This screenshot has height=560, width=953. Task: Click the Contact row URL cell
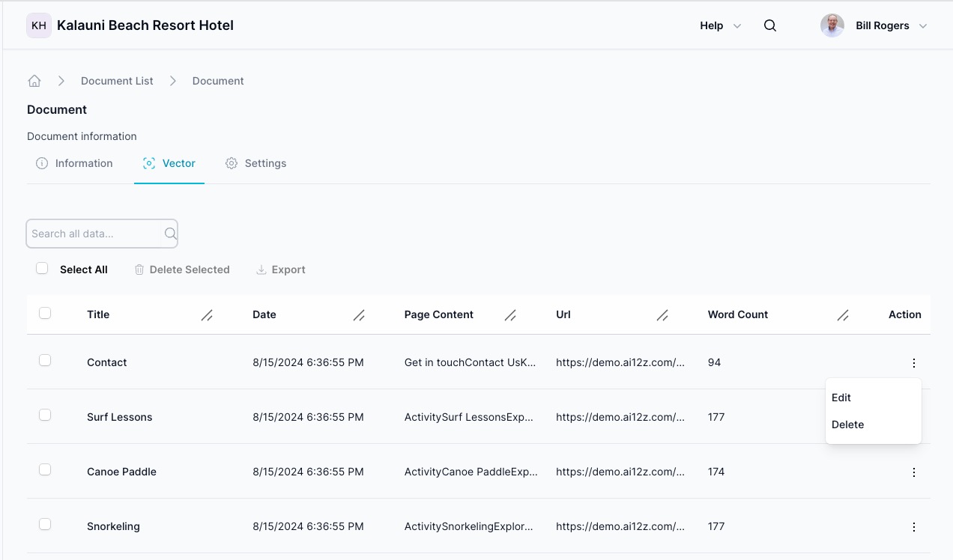coord(620,362)
